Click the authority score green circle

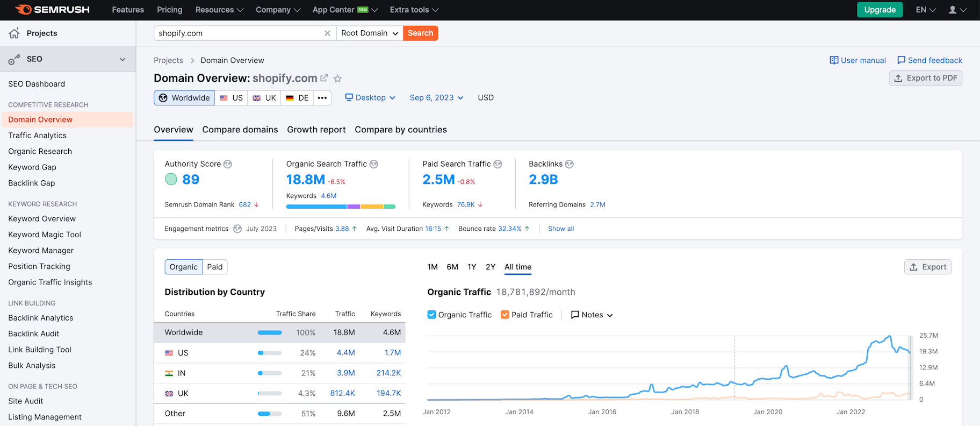(171, 180)
